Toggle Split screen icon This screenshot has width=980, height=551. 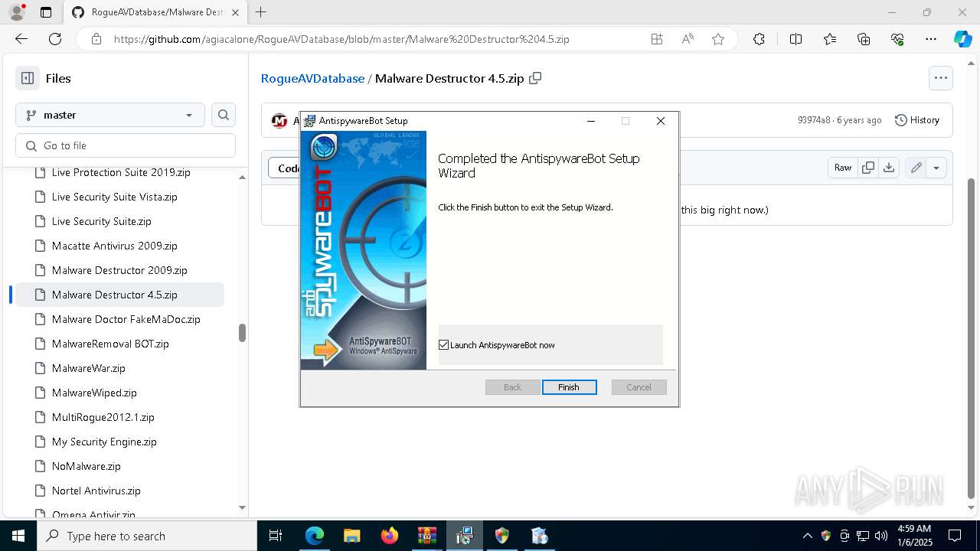click(795, 39)
